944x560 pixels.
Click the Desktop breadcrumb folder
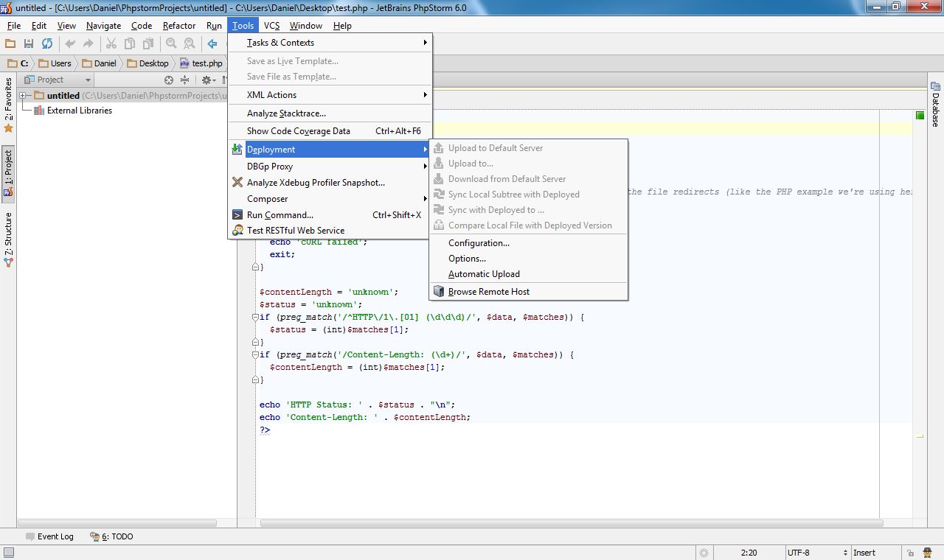[x=147, y=63]
